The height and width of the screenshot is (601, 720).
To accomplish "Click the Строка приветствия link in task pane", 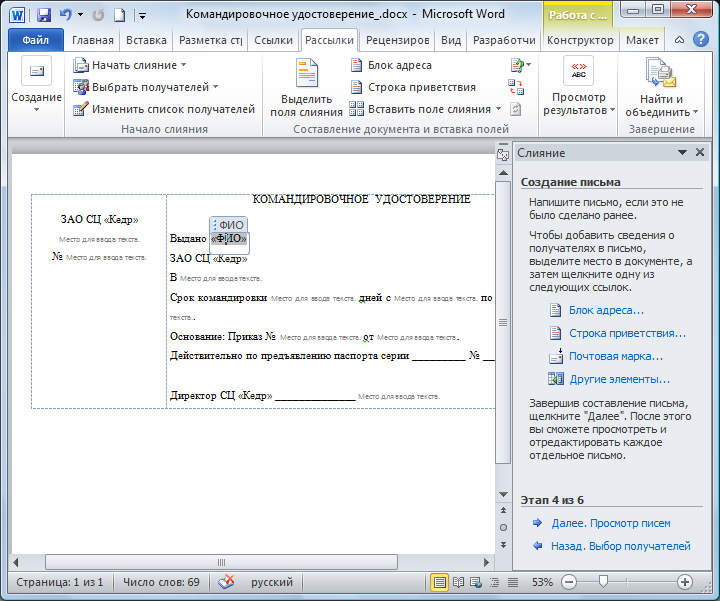I will [627, 333].
